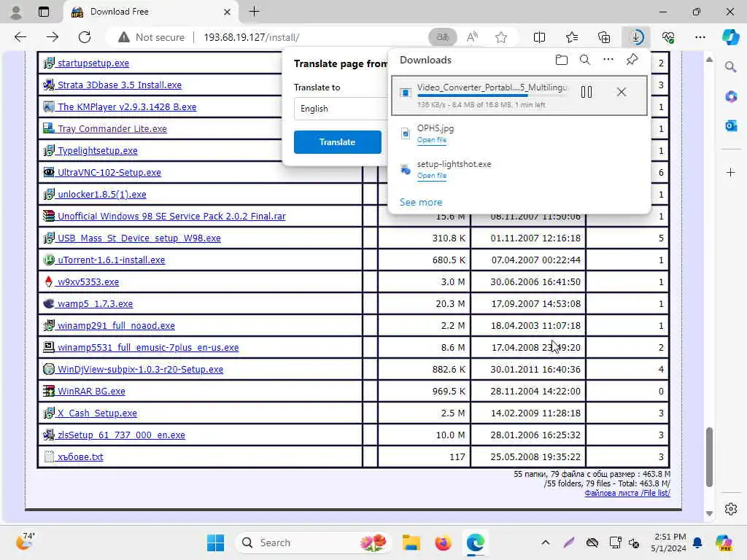Open Edge Settings and more menu
Image resolution: width=747 pixels, height=560 pixels.
700,37
